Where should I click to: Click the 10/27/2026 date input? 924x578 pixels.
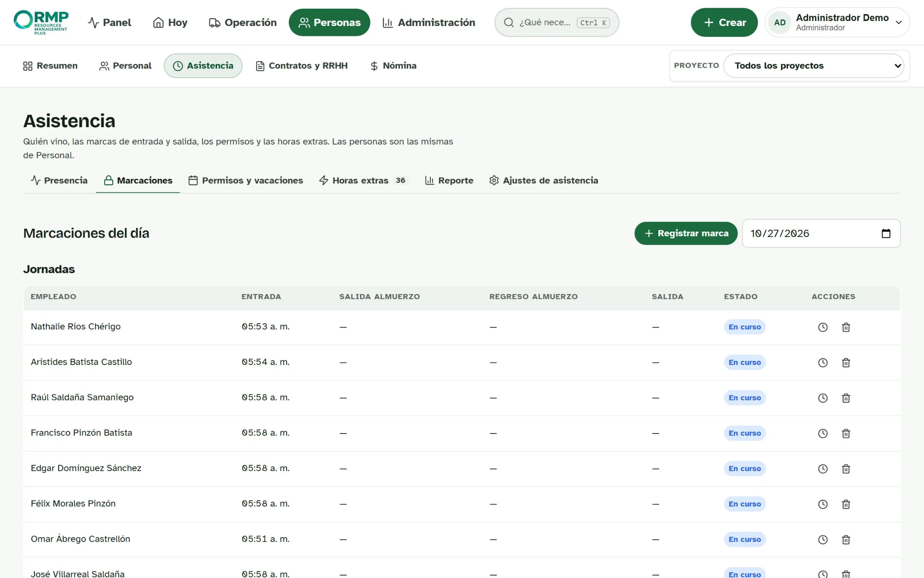coord(821,233)
